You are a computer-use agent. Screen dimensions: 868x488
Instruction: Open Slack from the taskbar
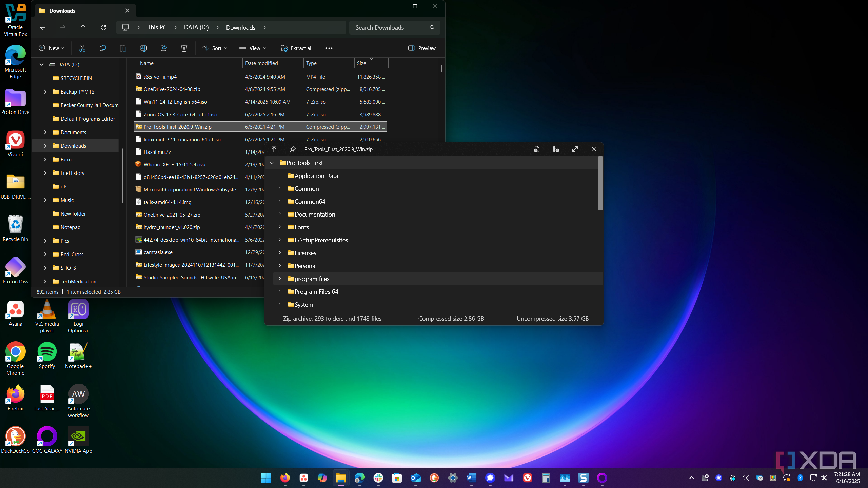point(378,478)
